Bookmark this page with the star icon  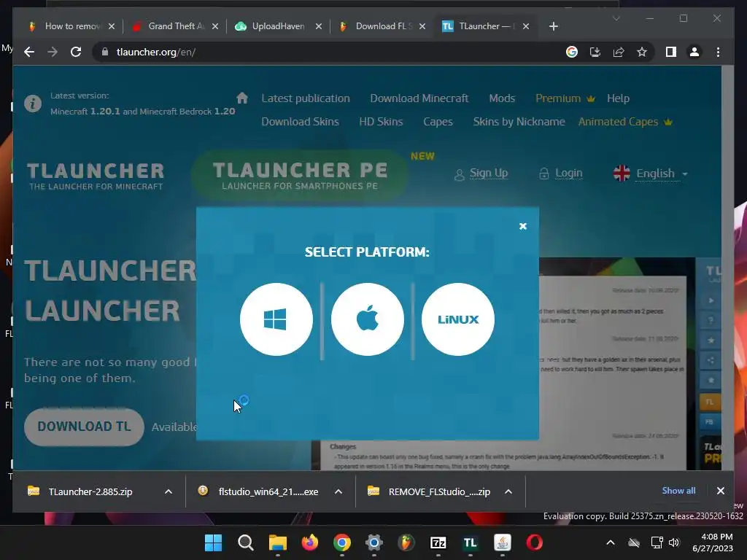pos(642,52)
